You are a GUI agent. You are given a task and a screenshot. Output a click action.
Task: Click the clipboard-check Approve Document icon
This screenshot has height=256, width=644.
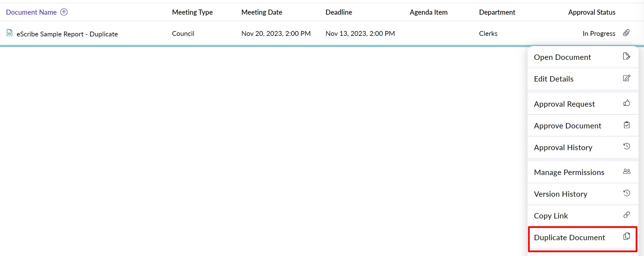pyautogui.click(x=626, y=125)
